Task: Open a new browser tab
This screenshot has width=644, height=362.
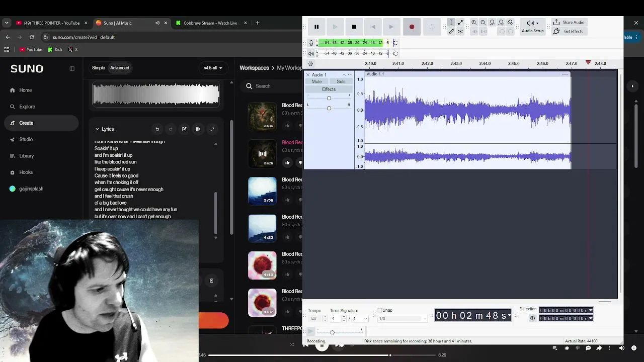Action: coord(257,23)
